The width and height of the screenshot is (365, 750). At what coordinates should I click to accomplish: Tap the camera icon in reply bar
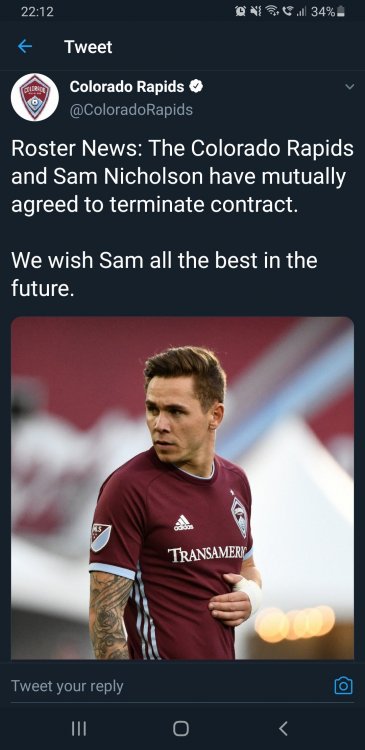coord(343,686)
